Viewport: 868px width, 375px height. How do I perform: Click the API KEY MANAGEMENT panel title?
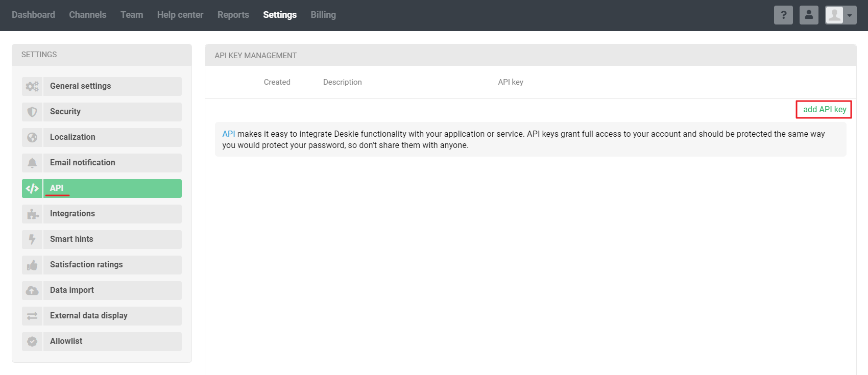click(x=256, y=56)
